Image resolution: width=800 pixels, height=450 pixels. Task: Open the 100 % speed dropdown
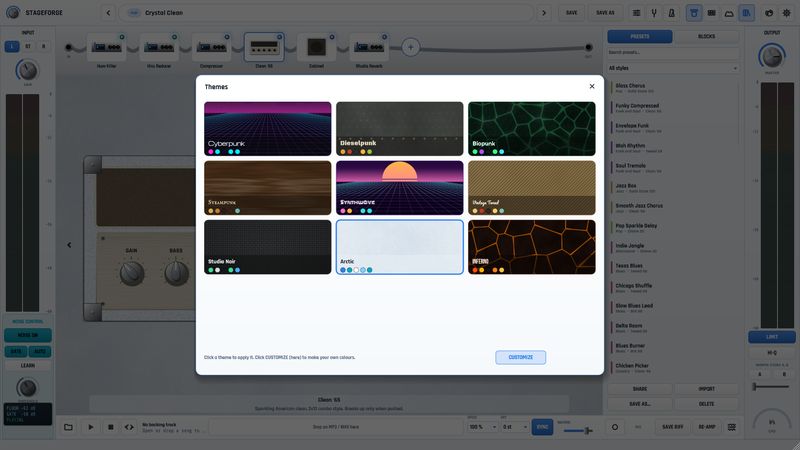482,427
